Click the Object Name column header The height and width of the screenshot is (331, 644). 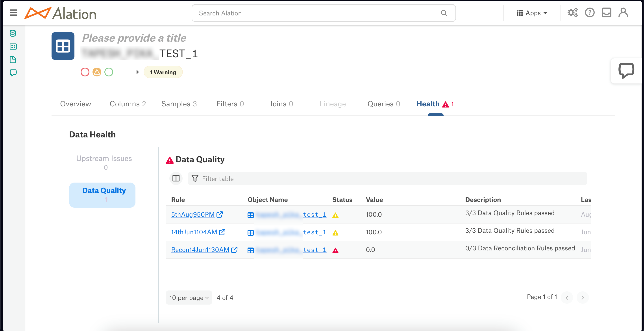click(x=268, y=200)
